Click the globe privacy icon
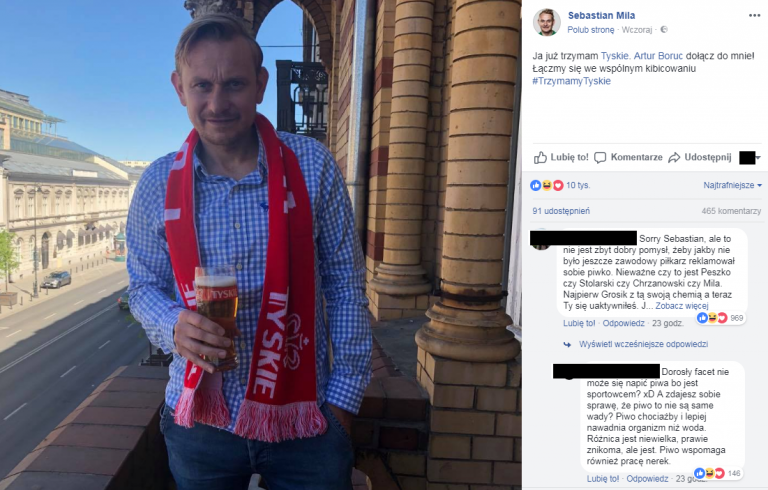Image resolution: width=768 pixels, height=490 pixels. tap(664, 29)
